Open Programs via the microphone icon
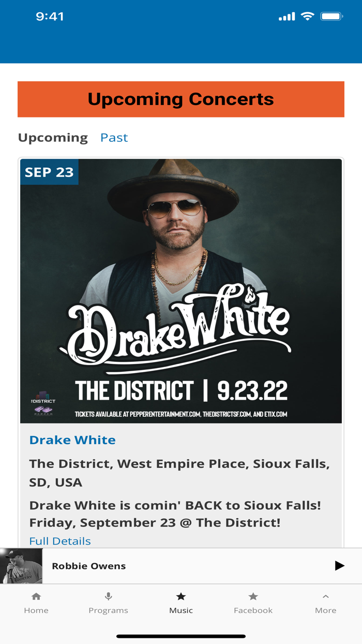Image resolution: width=362 pixels, height=644 pixels. pyautogui.click(x=109, y=596)
